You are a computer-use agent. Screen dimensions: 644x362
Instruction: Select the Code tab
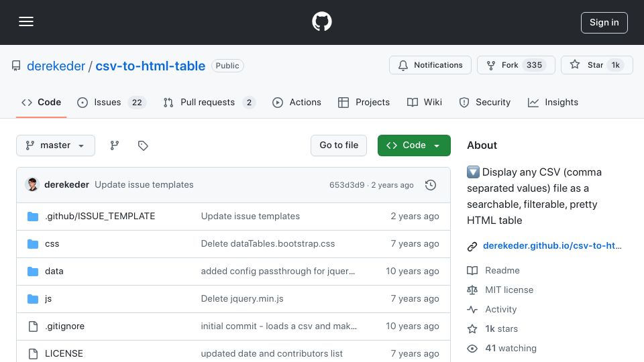[42, 102]
